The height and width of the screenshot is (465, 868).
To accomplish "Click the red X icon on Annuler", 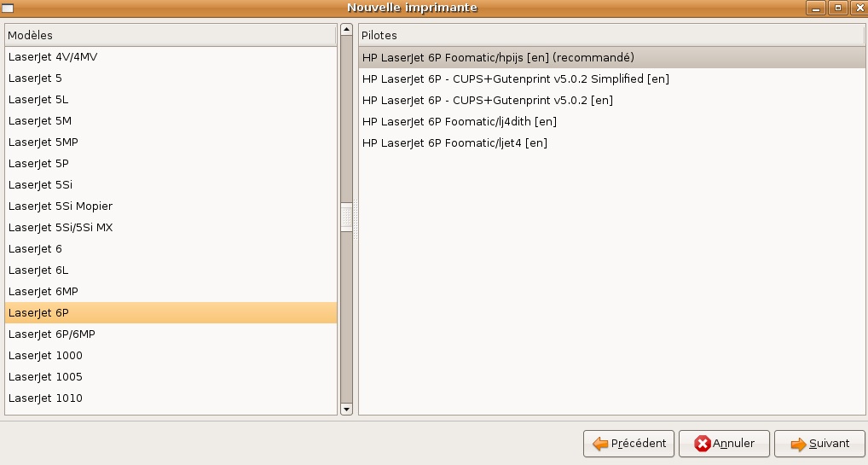I will 703,444.
